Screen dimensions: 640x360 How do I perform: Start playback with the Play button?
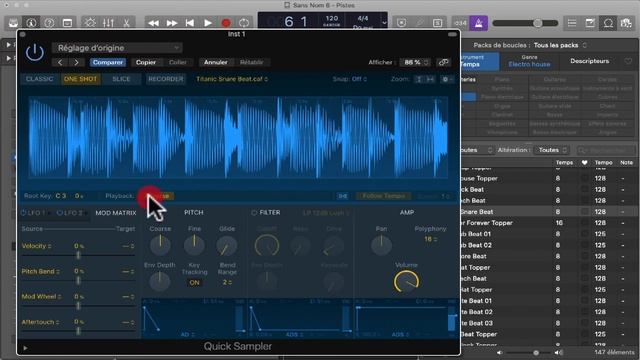208,23
